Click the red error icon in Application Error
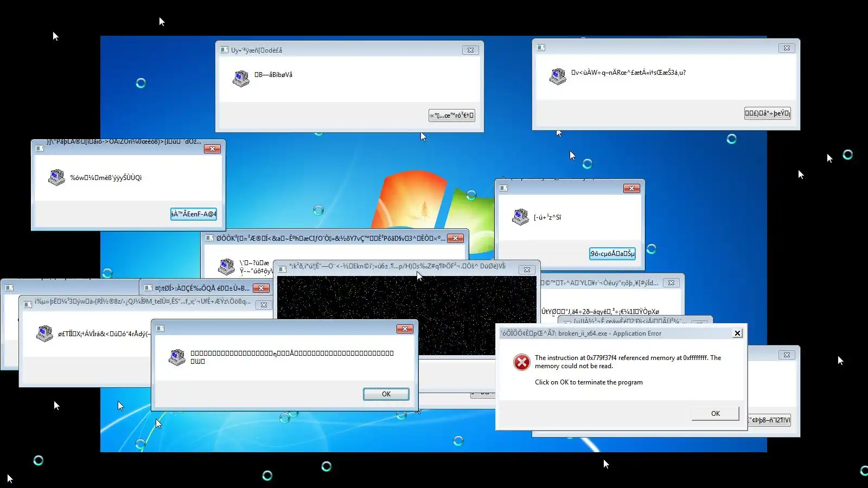The image size is (868, 488). (522, 362)
